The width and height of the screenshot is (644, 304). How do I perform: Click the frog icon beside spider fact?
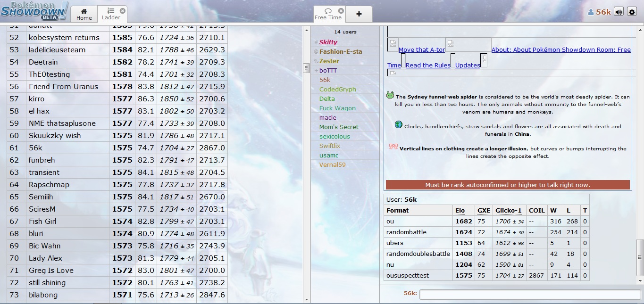(390, 95)
